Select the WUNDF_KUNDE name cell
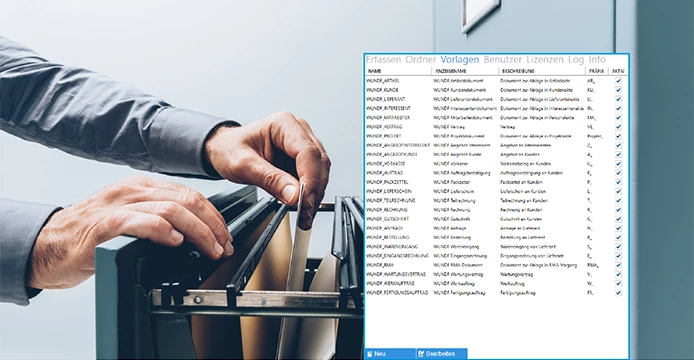 point(382,90)
